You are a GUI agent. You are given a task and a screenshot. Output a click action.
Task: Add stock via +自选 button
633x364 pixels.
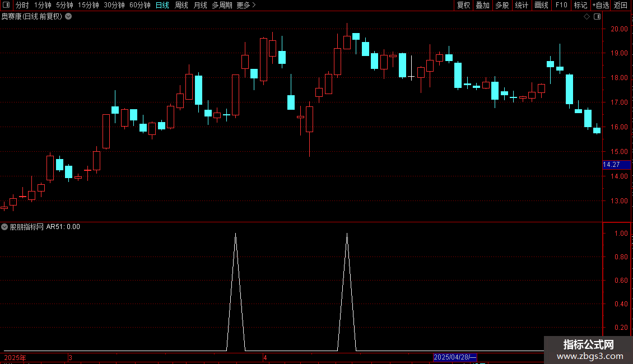[601, 5]
